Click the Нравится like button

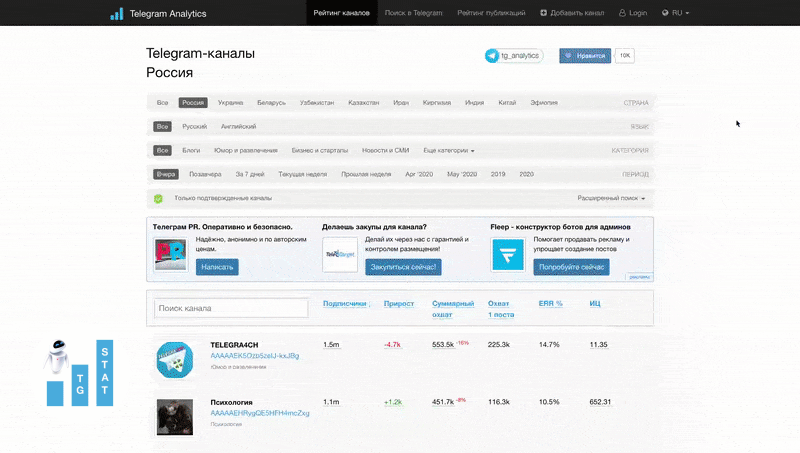pos(585,56)
